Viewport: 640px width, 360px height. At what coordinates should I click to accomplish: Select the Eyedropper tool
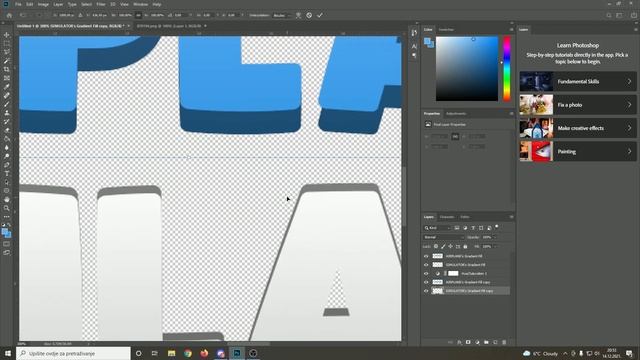pos(7,87)
